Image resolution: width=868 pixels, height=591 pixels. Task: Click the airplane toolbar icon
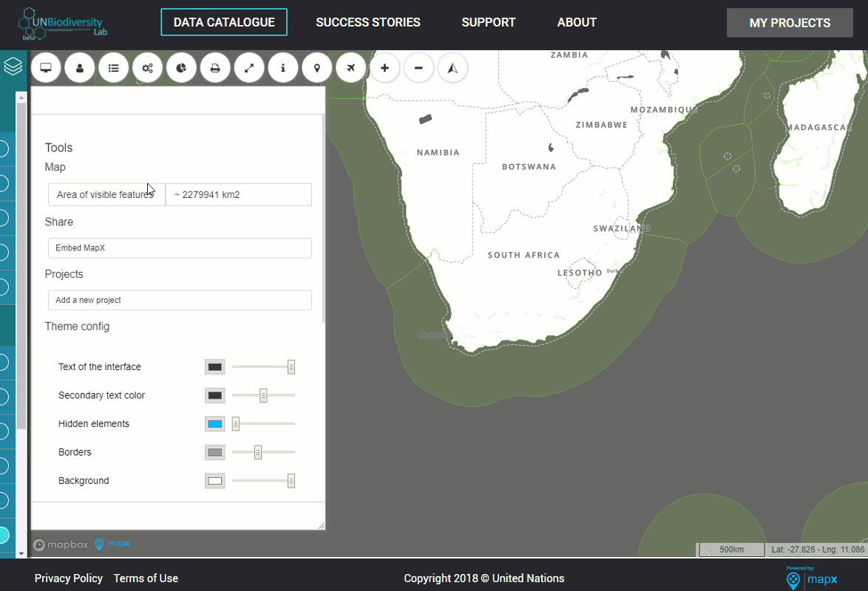pyautogui.click(x=351, y=68)
